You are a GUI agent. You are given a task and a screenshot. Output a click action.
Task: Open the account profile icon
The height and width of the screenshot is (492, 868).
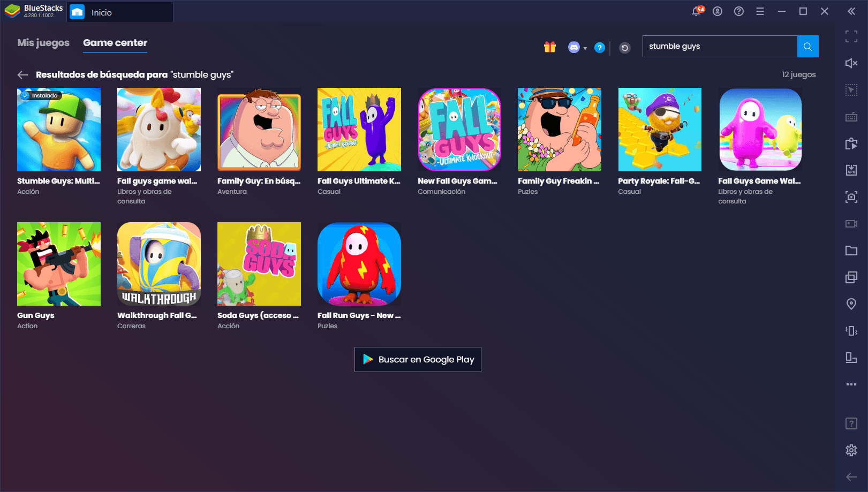tap(718, 11)
